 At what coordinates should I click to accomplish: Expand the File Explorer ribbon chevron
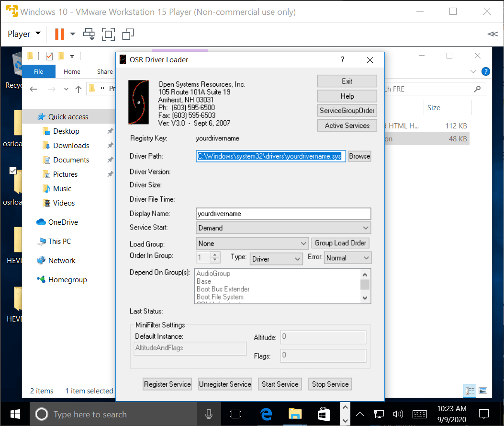[x=473, y=71]
